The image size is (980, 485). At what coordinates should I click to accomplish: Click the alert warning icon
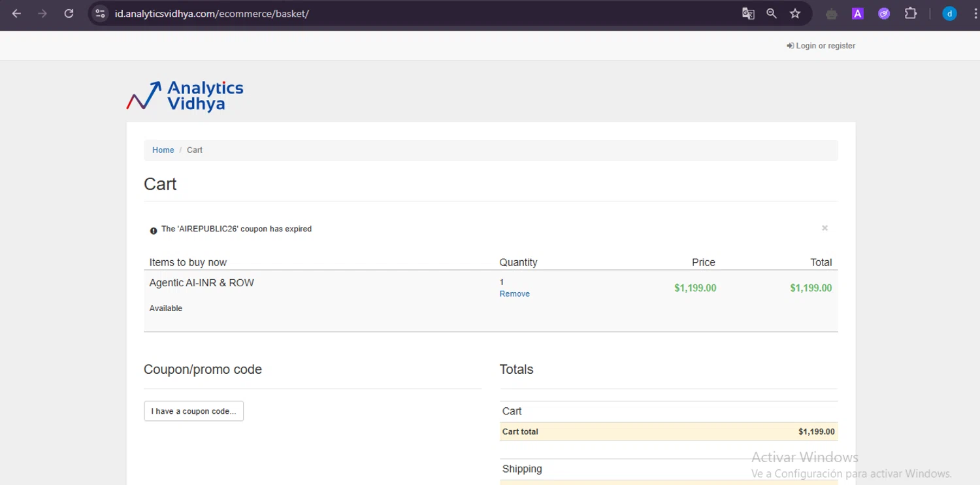154,231
